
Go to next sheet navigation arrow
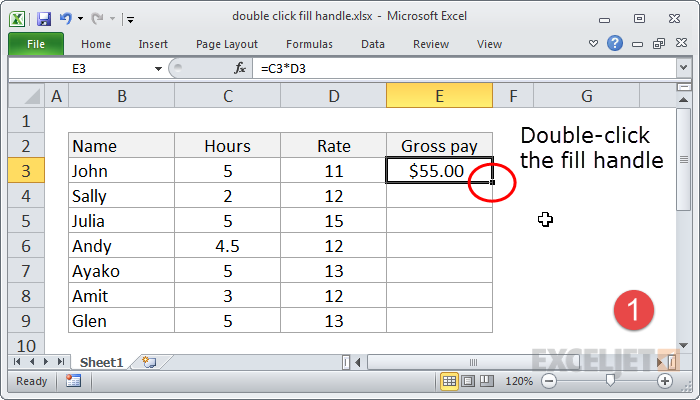point(46,362)
